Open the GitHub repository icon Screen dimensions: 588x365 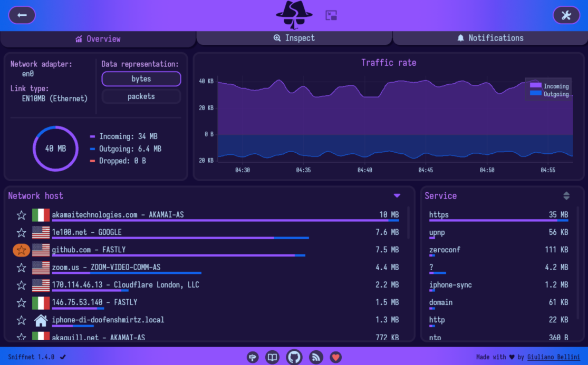click(x=294, y=357)
